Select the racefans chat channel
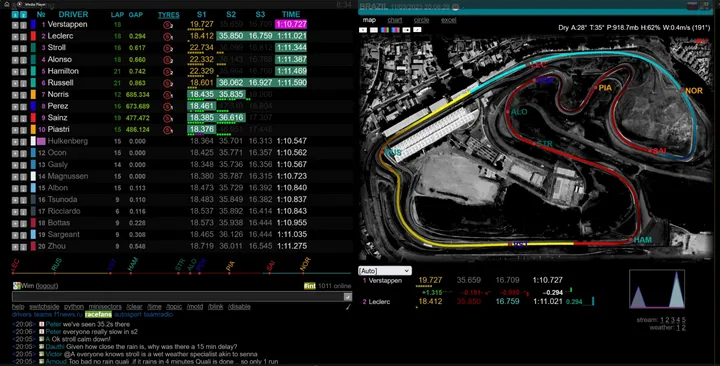This screenshot has height=366, width=720. (98, 315)
